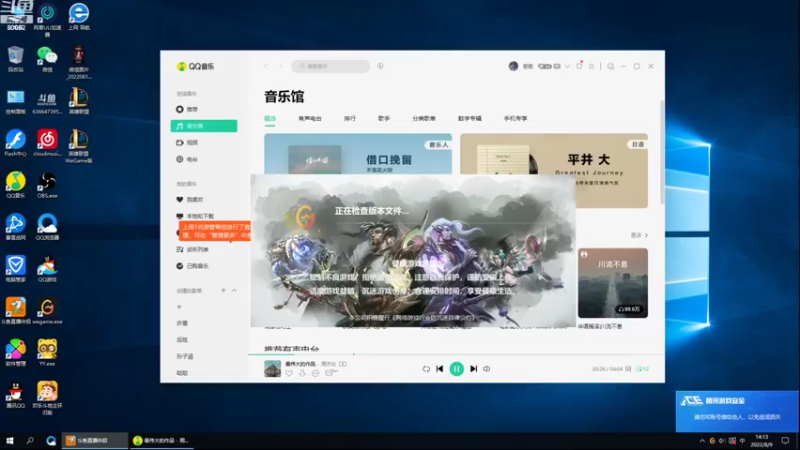
Task: Open the wegame.exe desktop icon
Action: coord(47,311)
